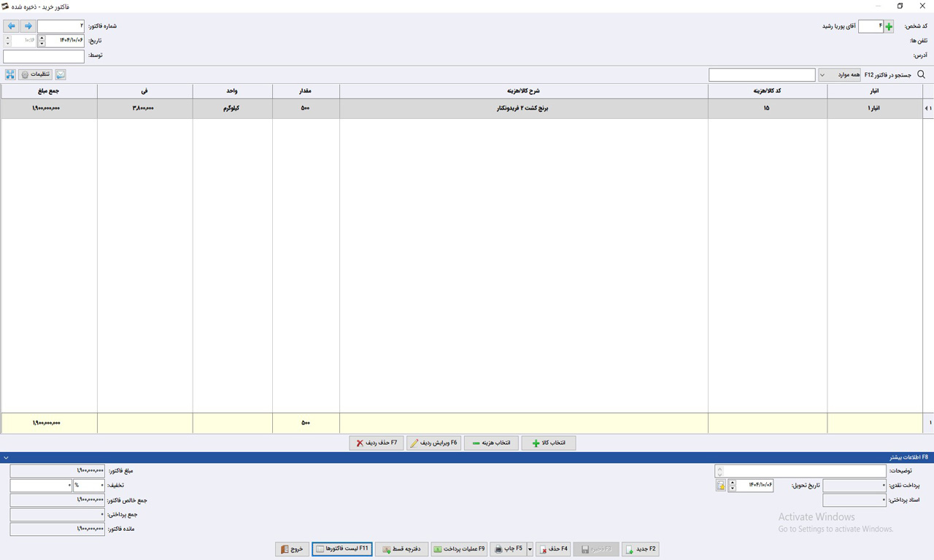Click F4 حذف delete invoice button
The image size is (934, 560).
[553, 549]
